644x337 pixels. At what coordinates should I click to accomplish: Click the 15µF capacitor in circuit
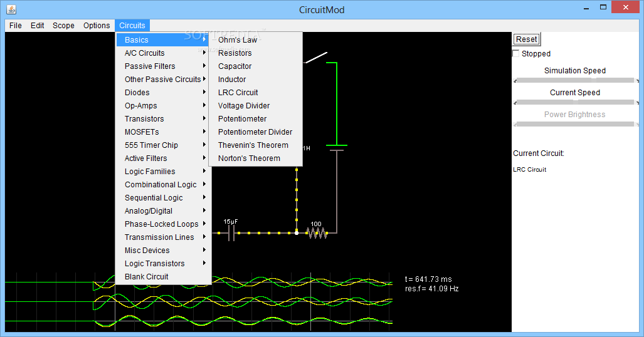coord(231,233)
